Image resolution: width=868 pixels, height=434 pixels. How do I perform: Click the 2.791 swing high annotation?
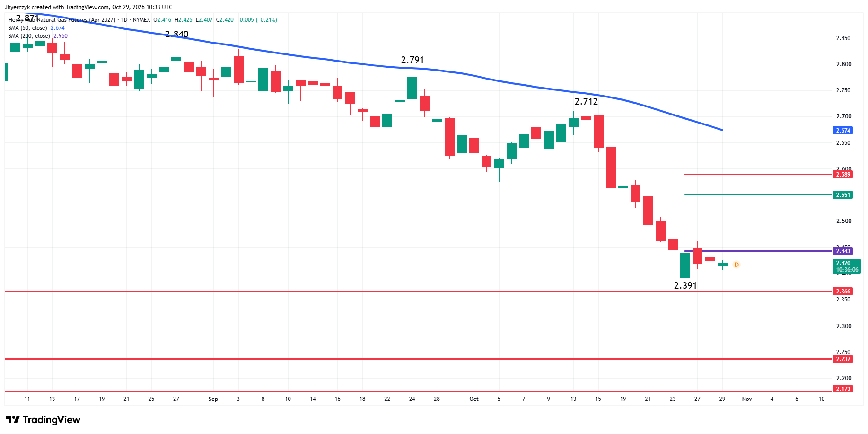point(412,60)
